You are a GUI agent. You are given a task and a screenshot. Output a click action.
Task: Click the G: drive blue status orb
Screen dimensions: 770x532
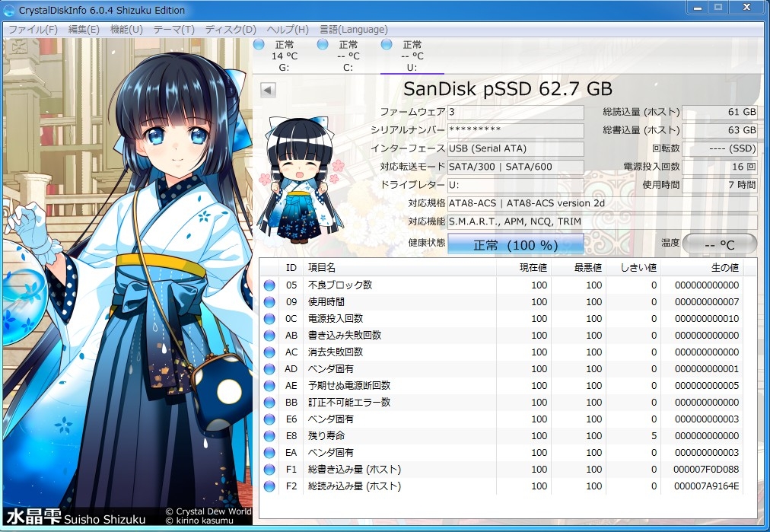(x=259, y=45)
